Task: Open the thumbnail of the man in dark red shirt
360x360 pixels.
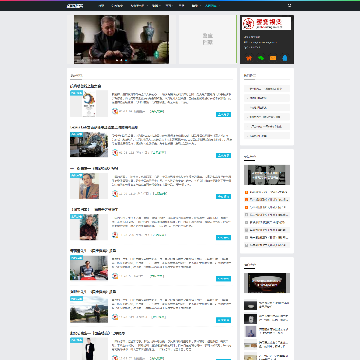Action: (89, 227)
